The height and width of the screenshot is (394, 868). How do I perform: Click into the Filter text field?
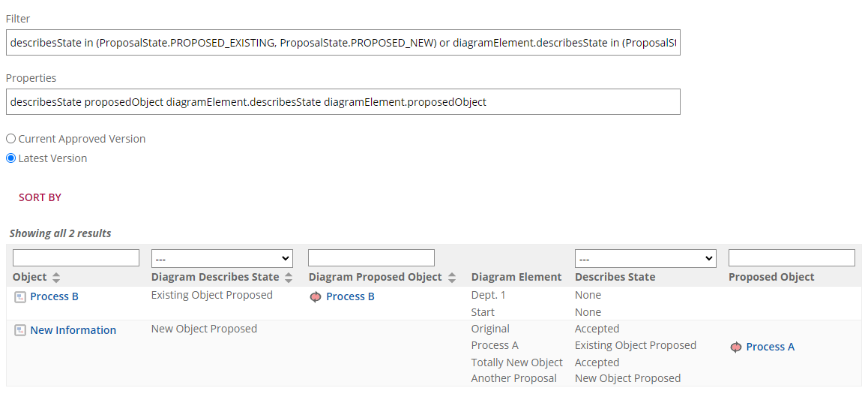(x=343, y=43)
